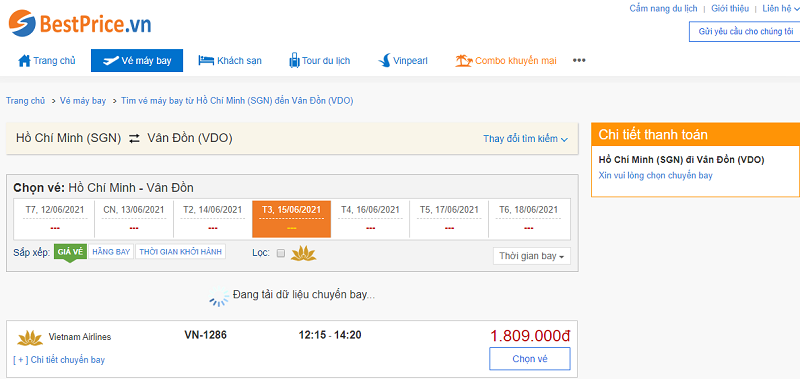Click the 1.809.000đ price
The image size is (800, 379).
(x=530, y=336)
